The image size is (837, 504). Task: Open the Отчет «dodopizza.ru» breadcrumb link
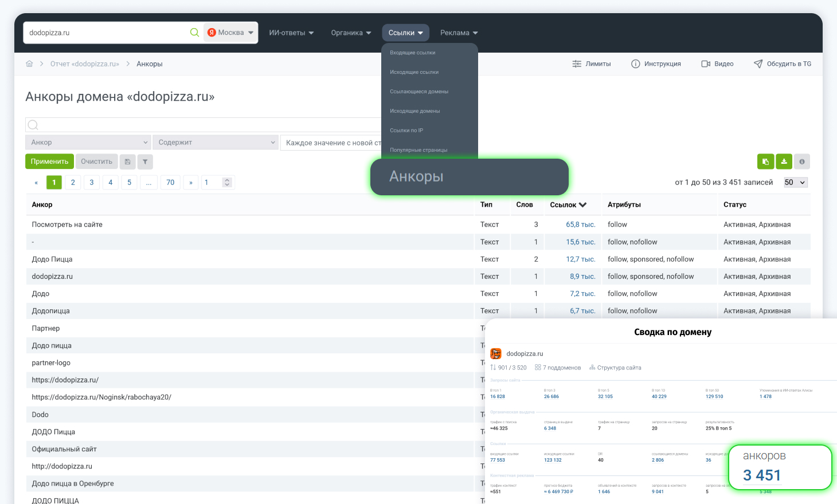[x=85, y=64]
